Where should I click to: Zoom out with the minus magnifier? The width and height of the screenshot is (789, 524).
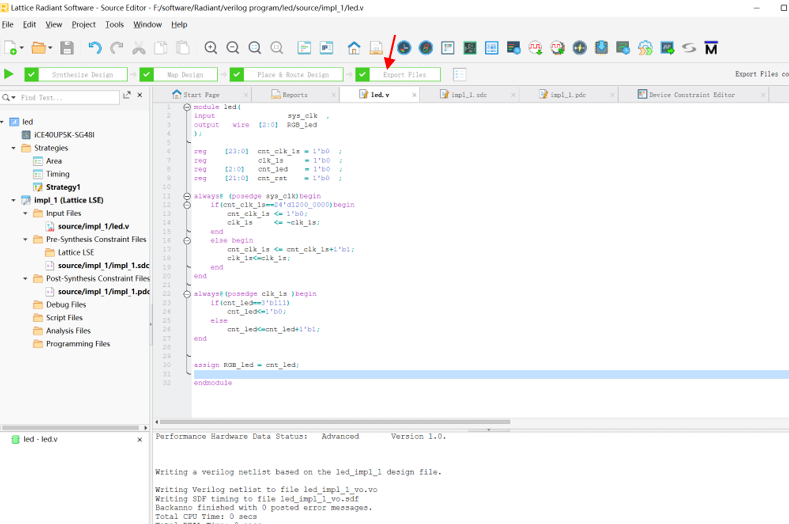point(232,48)
